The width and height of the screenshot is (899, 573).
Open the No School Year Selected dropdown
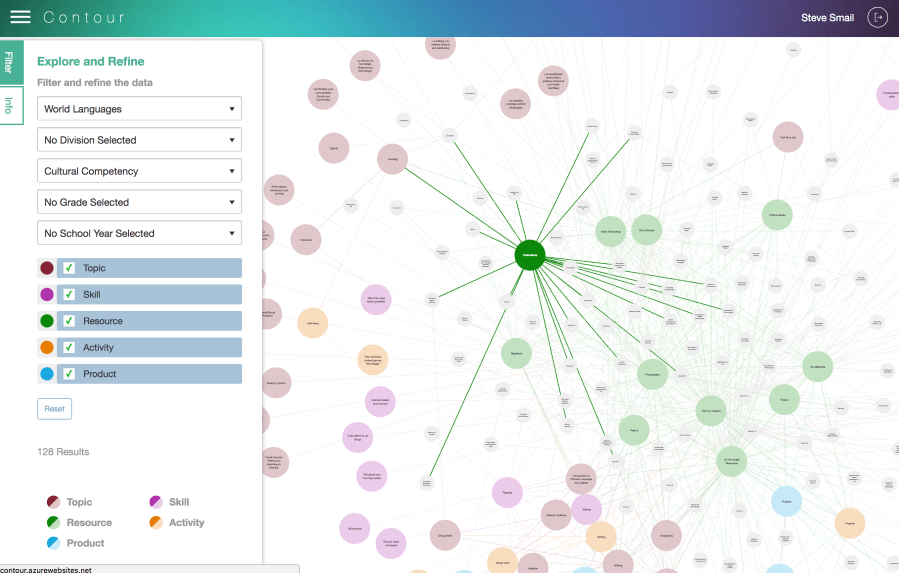(139, 233)
